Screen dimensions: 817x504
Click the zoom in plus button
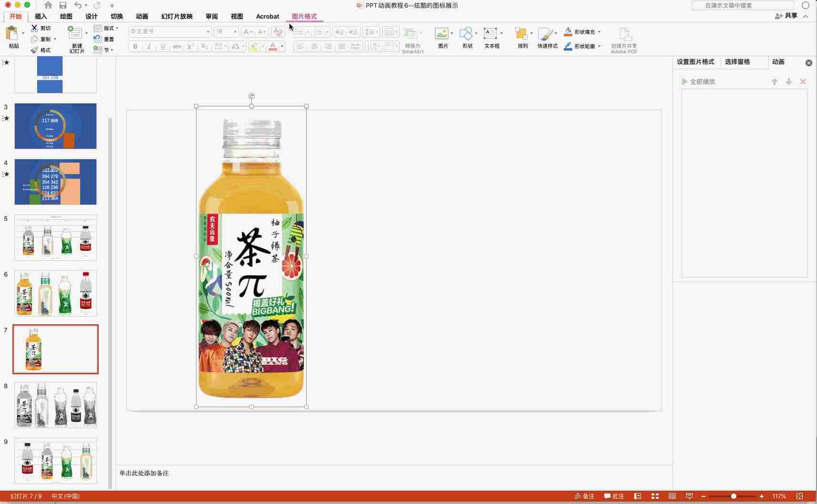[x=762, y=496]
